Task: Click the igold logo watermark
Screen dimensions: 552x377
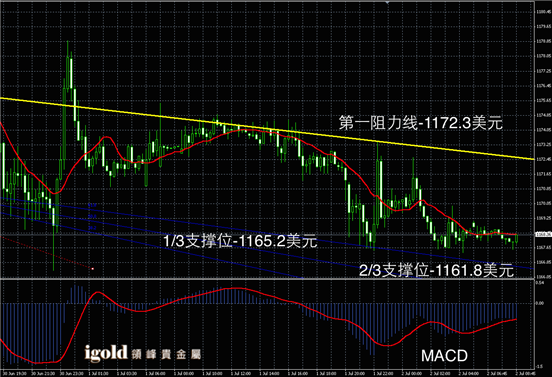Action: pos(106,353)
